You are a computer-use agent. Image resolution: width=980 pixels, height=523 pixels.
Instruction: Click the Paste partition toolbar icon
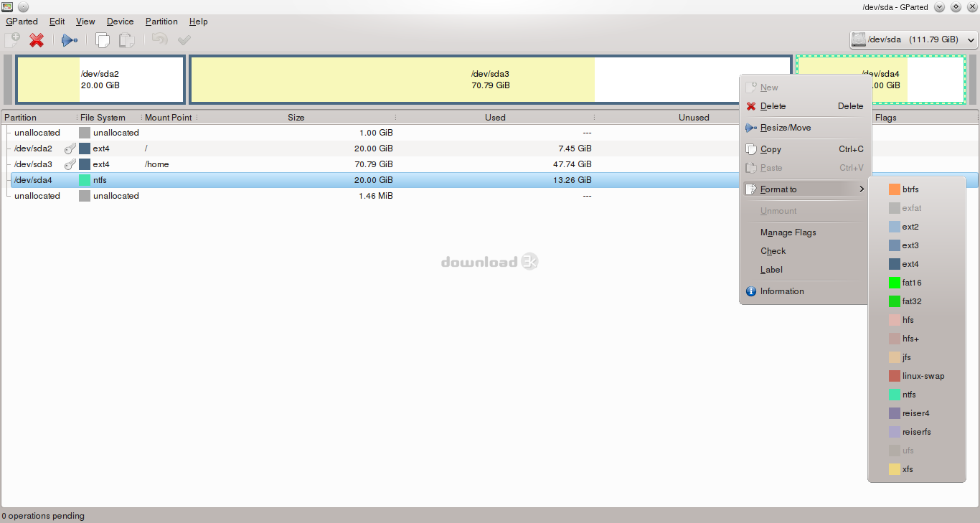(x=126, y=40)
